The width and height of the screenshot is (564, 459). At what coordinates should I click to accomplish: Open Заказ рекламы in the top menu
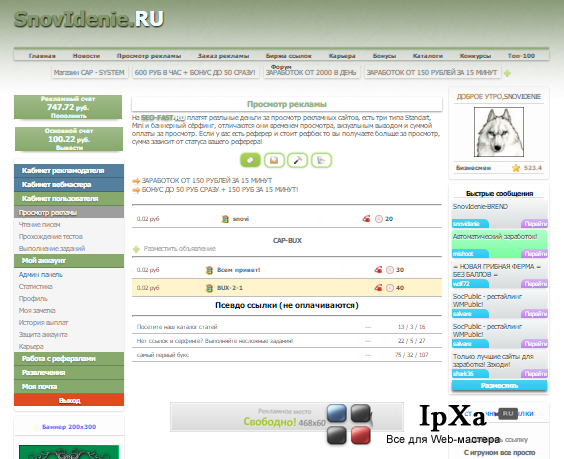coord(223,56)
